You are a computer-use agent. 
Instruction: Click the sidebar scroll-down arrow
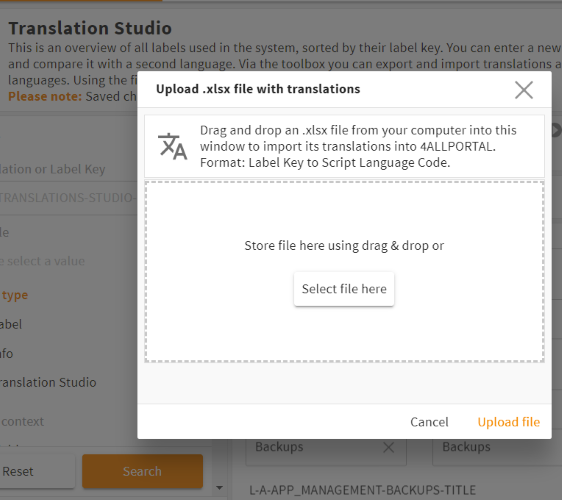219,488
